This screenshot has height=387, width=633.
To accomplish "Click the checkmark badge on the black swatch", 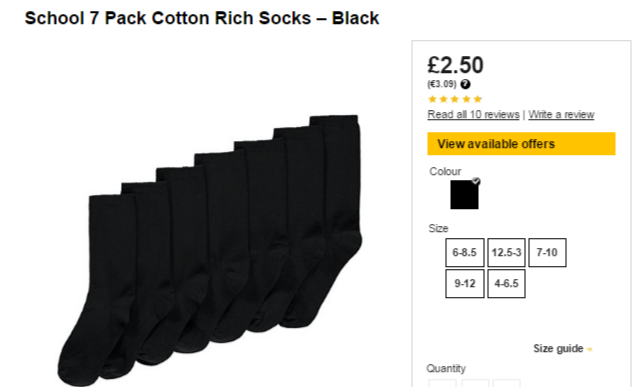I will (476, 182).
